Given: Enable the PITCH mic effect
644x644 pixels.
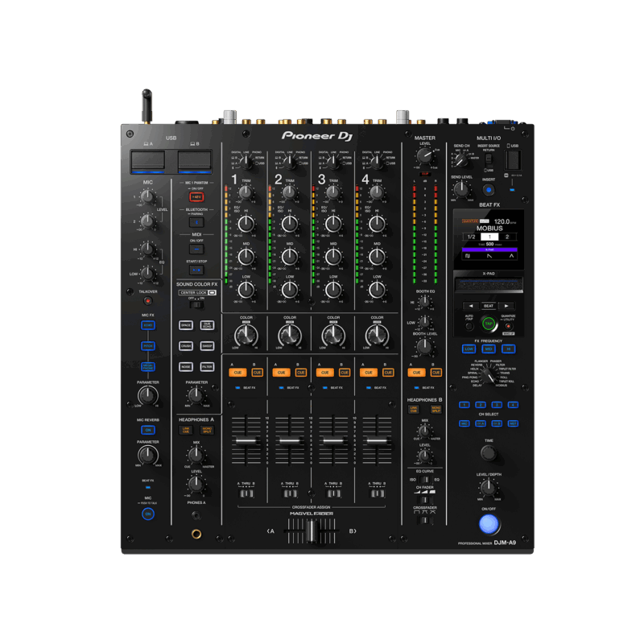Looking at the screenshot, I should [147, 345].
